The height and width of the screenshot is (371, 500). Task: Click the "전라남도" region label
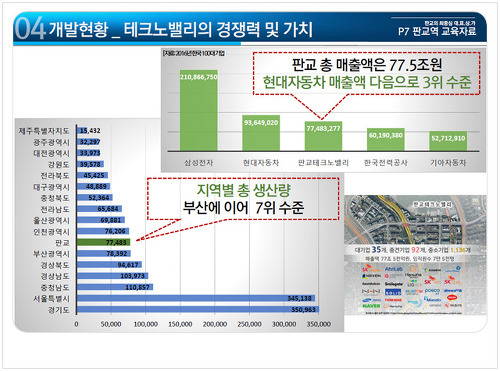55,209
